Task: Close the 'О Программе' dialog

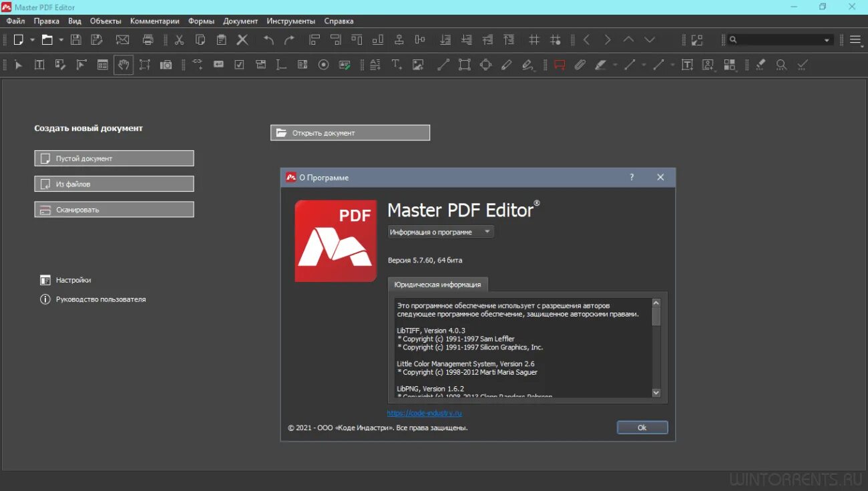Action: click(x=660, y=177)
